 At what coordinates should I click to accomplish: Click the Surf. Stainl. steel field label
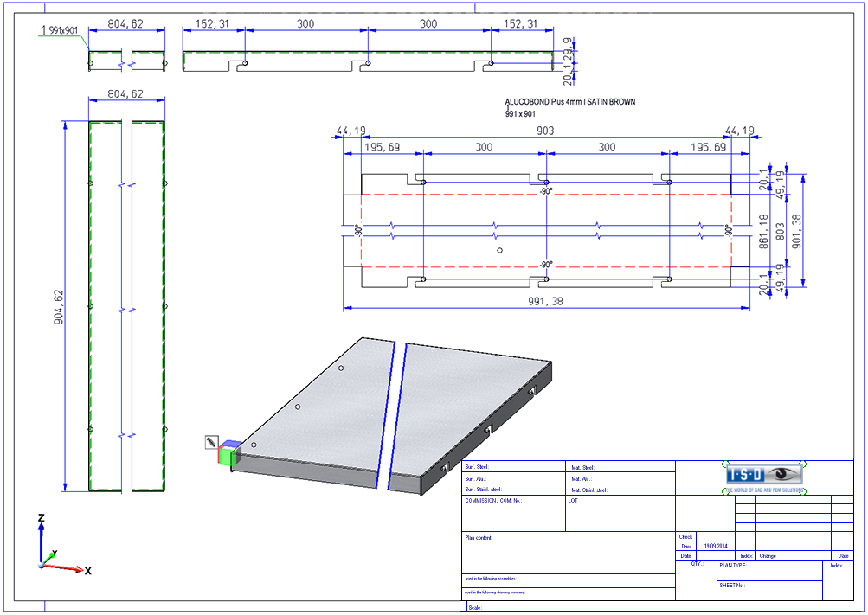pos(483,490)
